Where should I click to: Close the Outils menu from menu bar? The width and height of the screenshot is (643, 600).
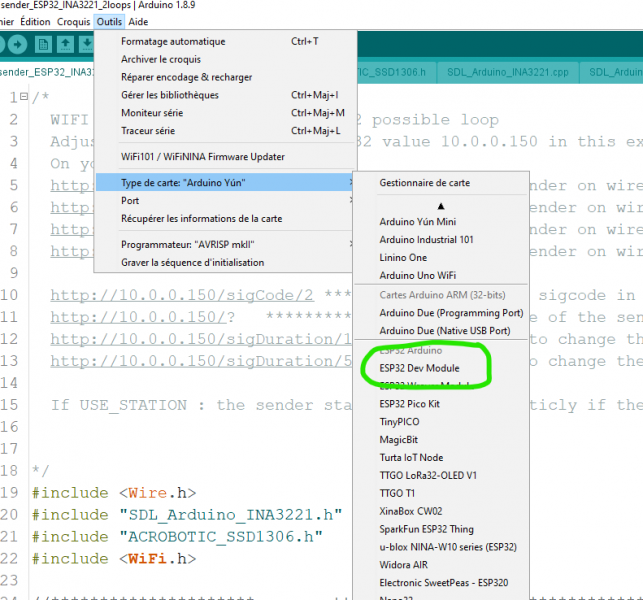(109, 22)
